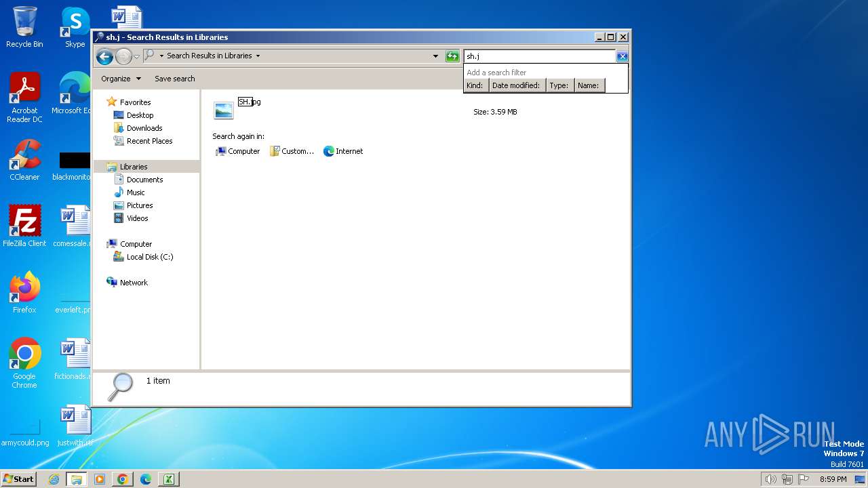The width and height of the screenshot is (868, 488).
Task: Refresh the search results
Action: (452, 56)
